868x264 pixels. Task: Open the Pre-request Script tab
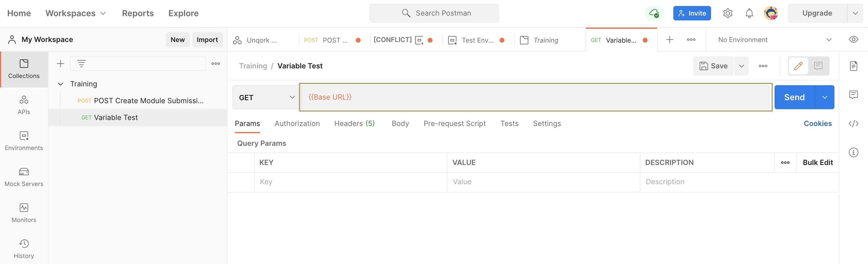pyautogui.click(x=454, y=124)
